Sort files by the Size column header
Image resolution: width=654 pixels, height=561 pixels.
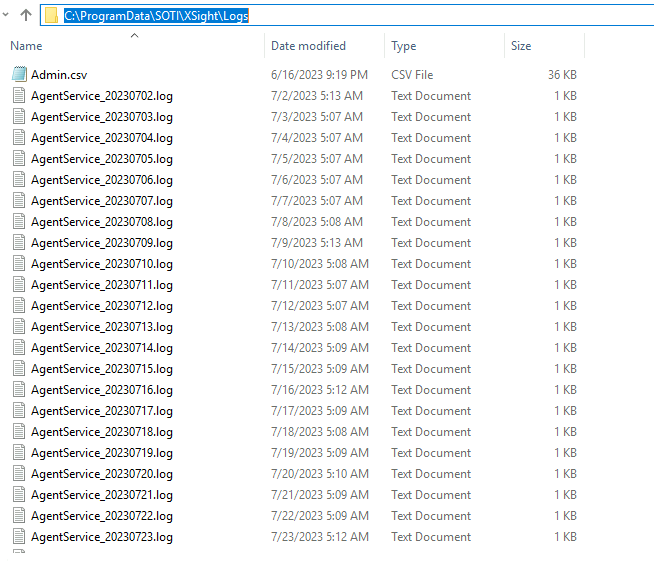point(521,46)
